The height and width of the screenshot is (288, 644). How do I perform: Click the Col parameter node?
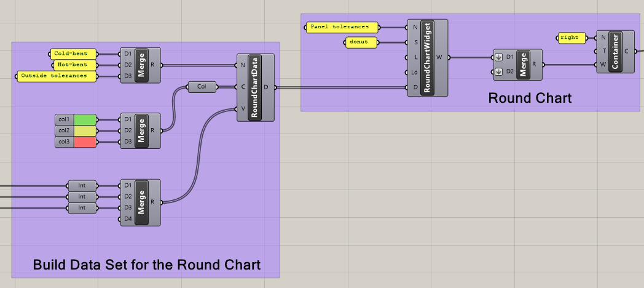(x=202, y=87)
